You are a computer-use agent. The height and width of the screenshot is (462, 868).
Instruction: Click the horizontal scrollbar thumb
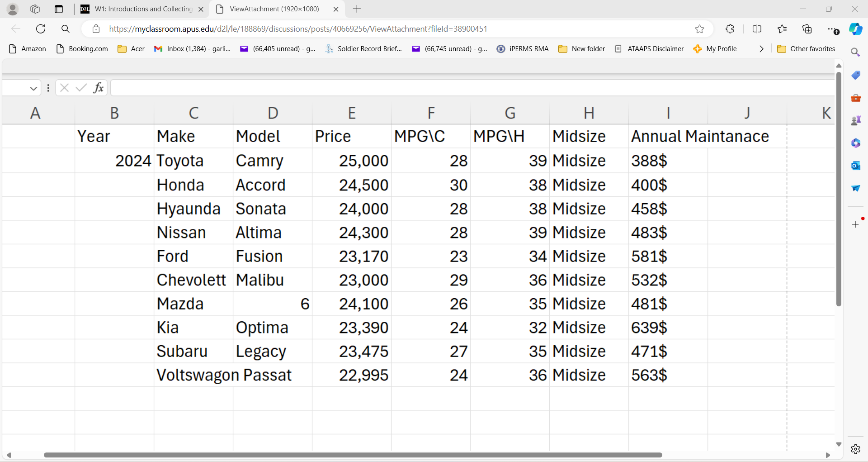pyautogui.click(x=353, y=455)
